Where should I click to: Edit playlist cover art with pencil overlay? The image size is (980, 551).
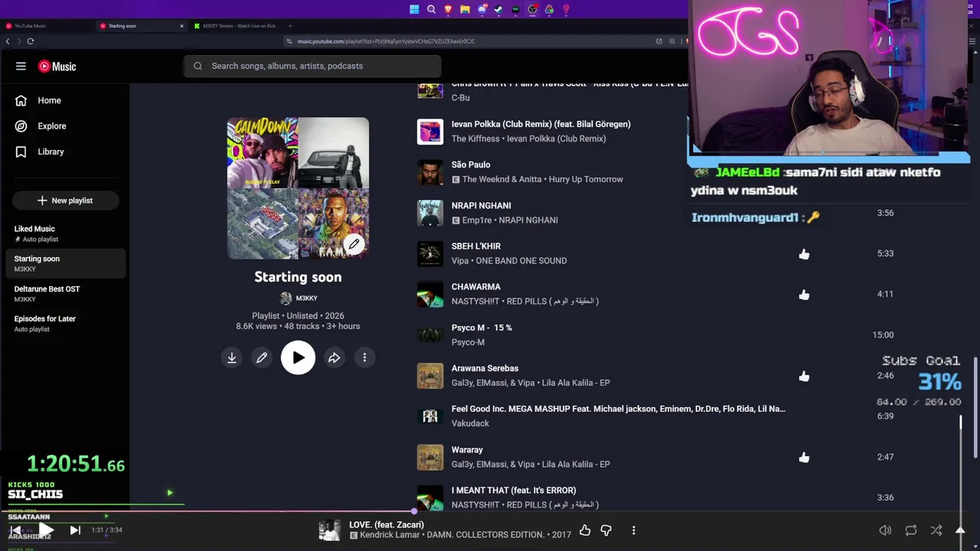[354, 244]
